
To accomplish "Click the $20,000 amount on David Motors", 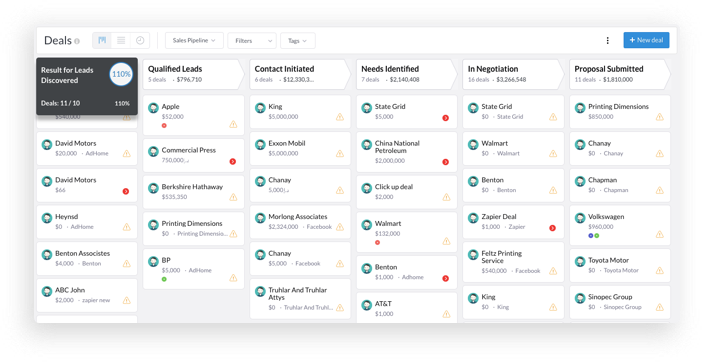I will click(66, 153).
